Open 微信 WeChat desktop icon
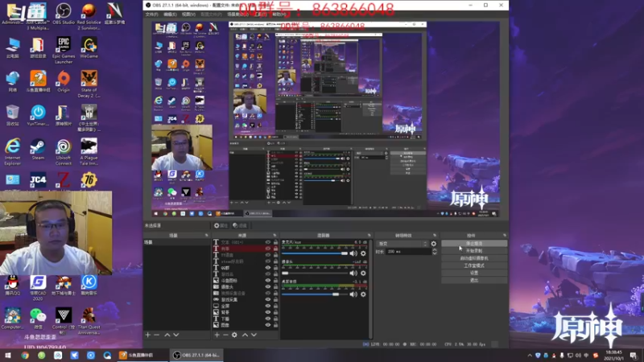Image resolution: width=644 pixels, height=362 pixels. 38,318
